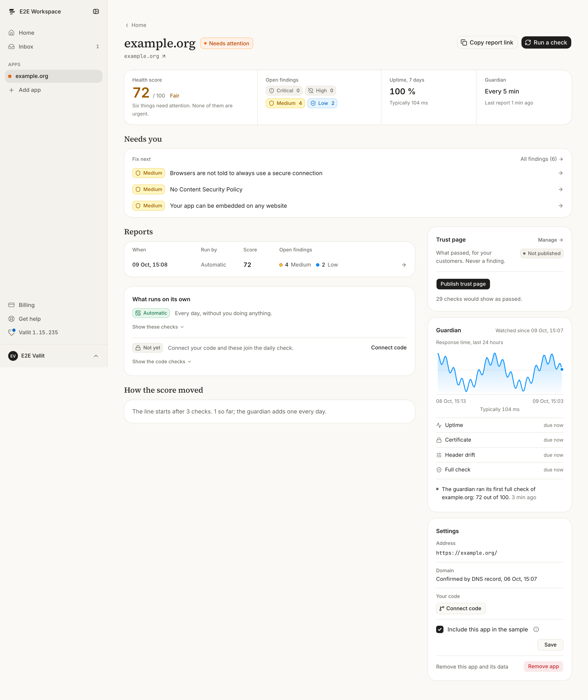Click Connect code in the Not yet row

(389, 348)
